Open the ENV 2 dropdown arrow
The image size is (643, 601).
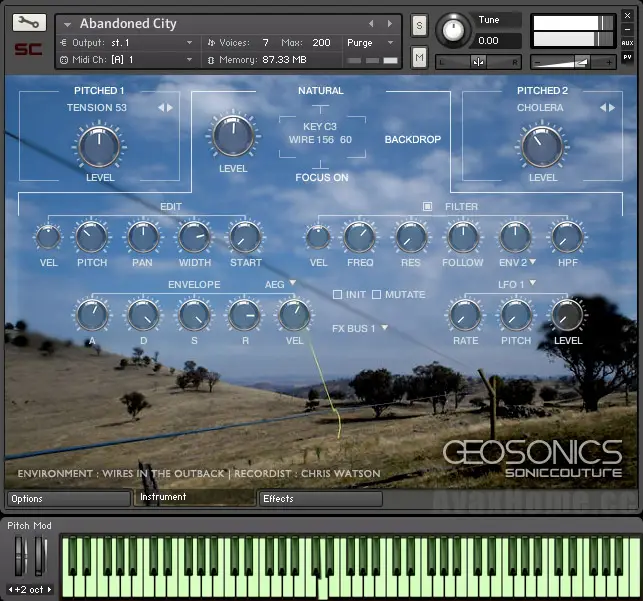(x=533, y=262)
